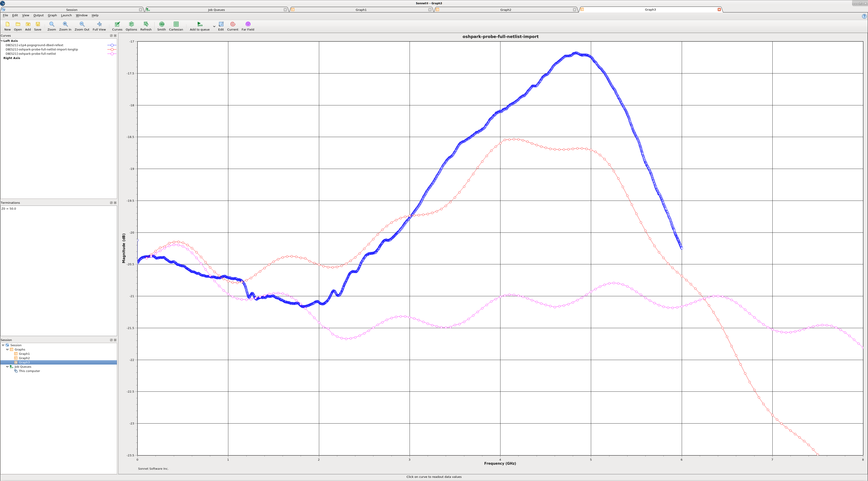868x481 pixels.
Task: Select v1p4-pogoground-dbed-refext curve entry
Action: click(34, 45)
